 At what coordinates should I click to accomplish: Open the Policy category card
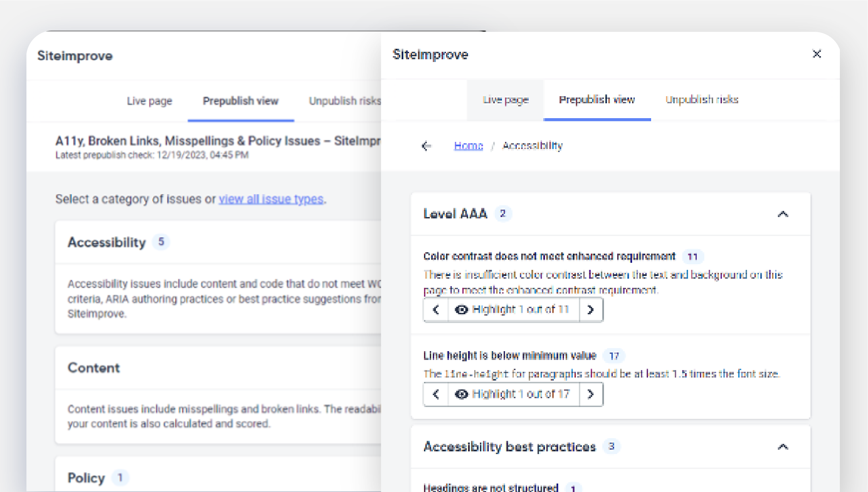(x=86, y=478)
